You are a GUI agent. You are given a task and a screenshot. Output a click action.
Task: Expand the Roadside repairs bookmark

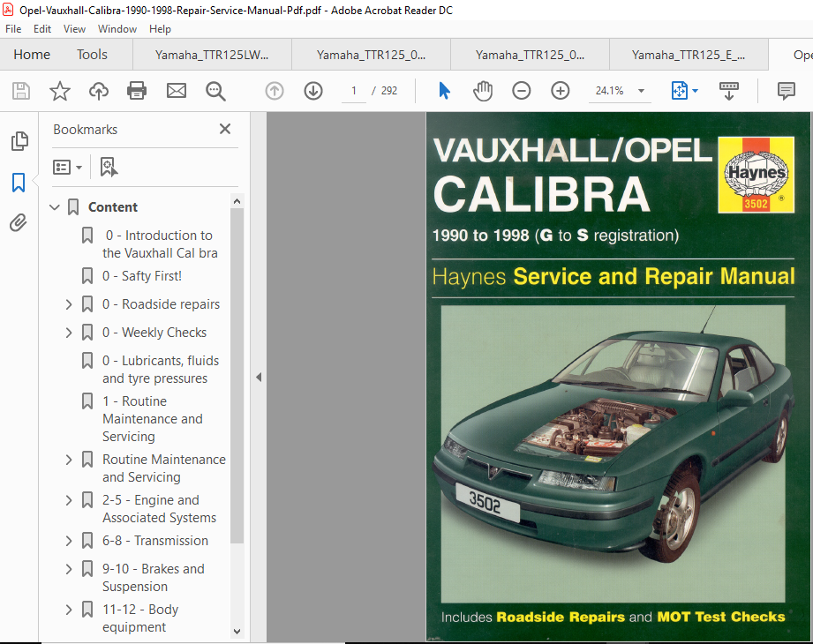[69, 304]
